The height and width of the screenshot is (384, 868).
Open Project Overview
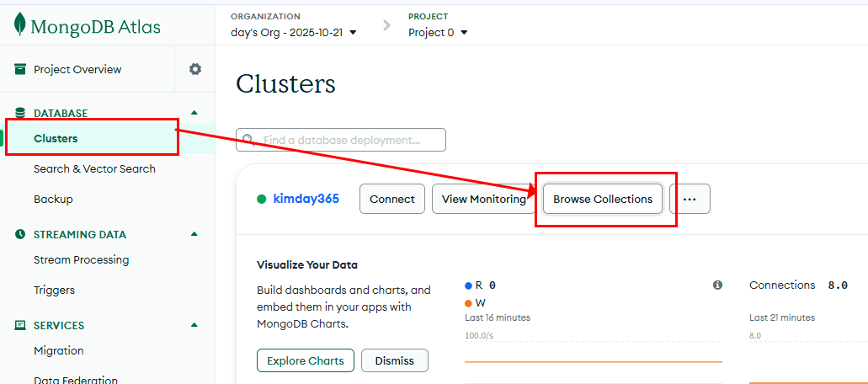point(77,69)
